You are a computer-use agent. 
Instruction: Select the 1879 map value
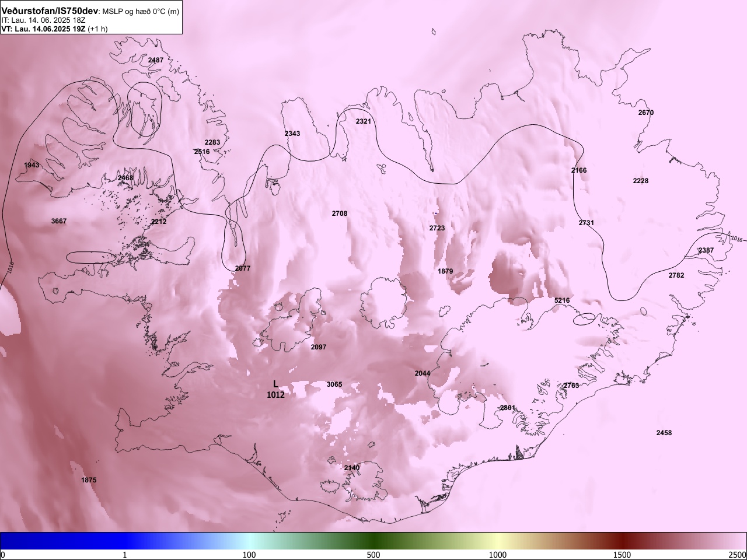(445, 271)
